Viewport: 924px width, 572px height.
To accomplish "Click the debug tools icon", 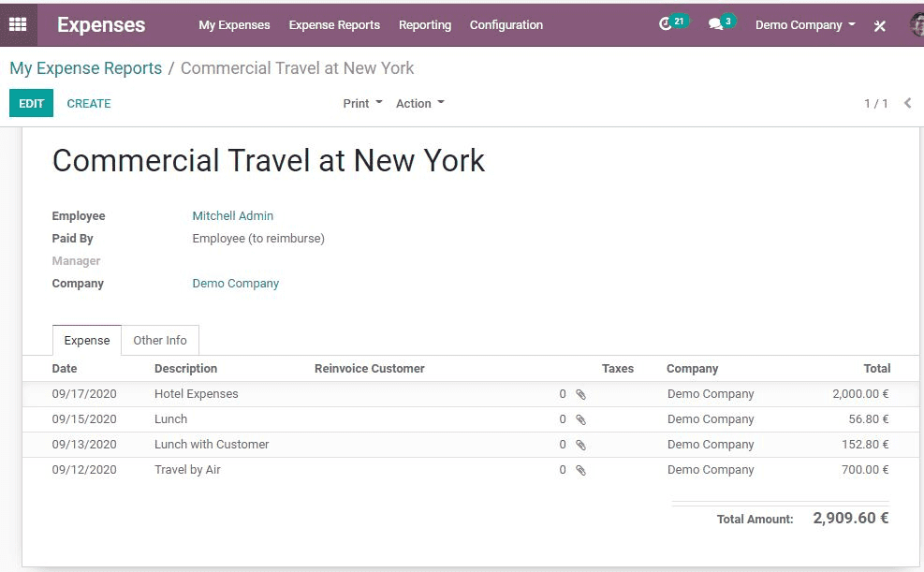I will (879, 25).
